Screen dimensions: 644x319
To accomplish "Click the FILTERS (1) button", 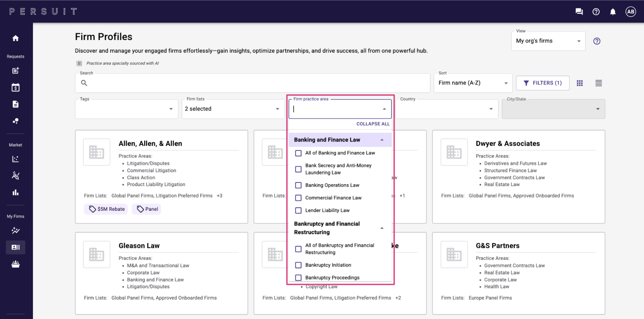I will [x=543, y=83].
